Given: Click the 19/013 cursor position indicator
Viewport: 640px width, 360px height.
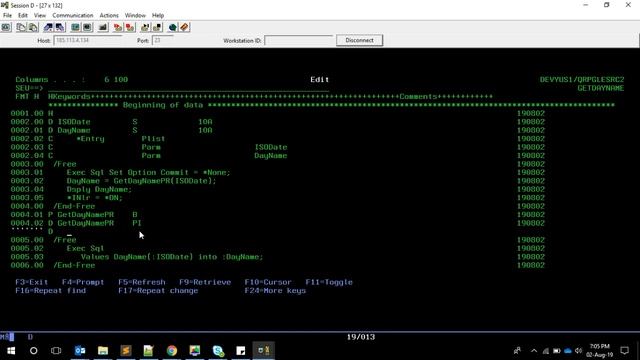Looking at the screenshot, I should click(361, 337).
